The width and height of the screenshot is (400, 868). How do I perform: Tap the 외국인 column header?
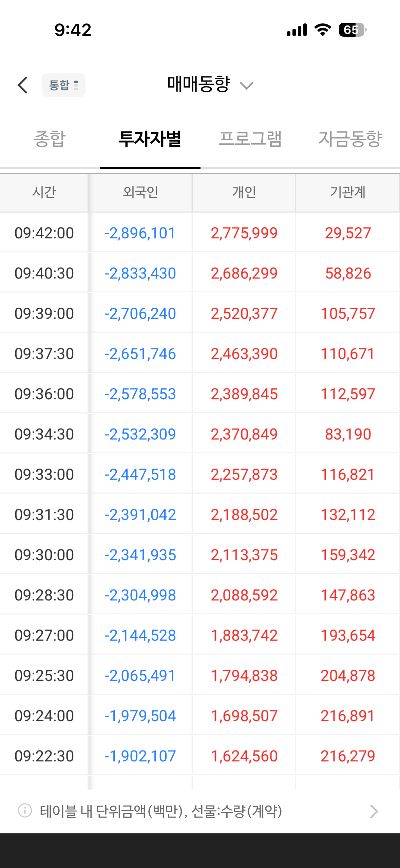pos(140,193)
